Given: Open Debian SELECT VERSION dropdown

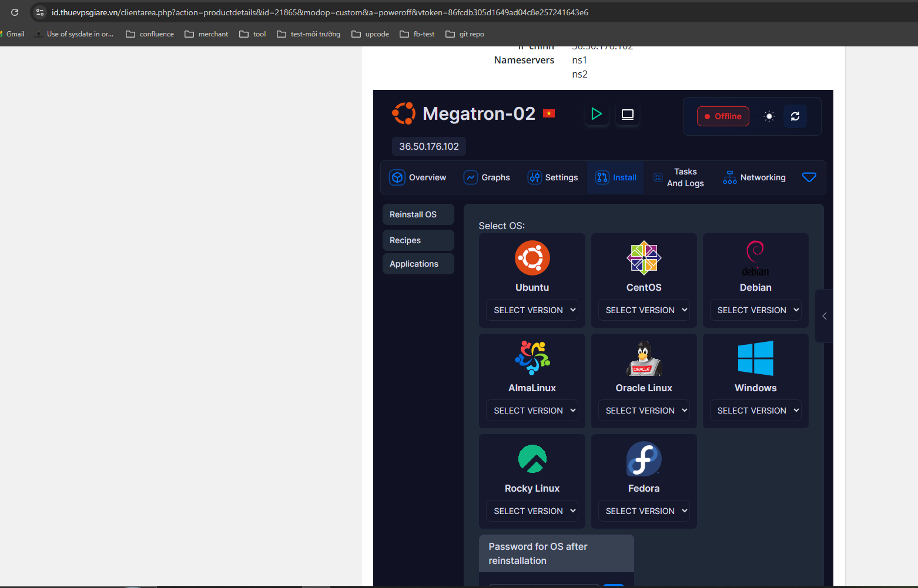Looking at the screenshot, I should click(x=756, y=310).
